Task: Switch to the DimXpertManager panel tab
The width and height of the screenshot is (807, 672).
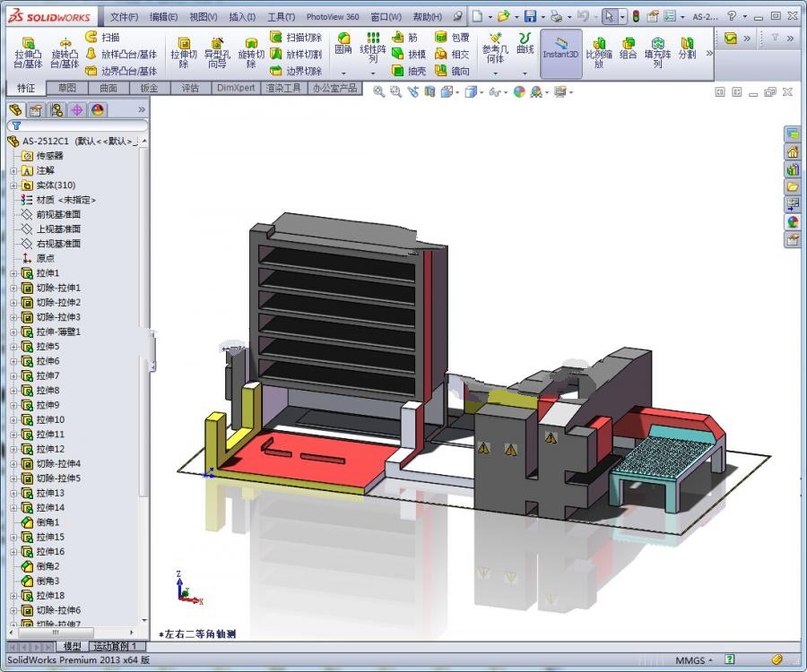Action: pyautogui.click(x=77, y=109)
